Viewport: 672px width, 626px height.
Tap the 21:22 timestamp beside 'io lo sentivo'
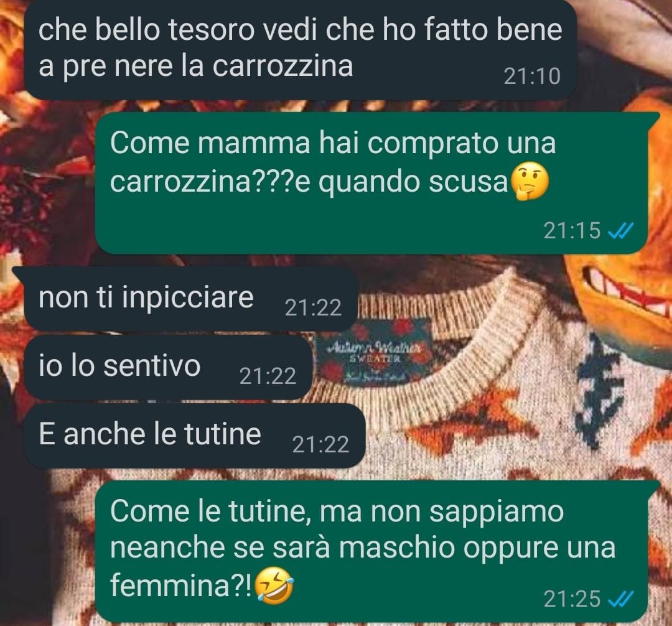[268, 376]
